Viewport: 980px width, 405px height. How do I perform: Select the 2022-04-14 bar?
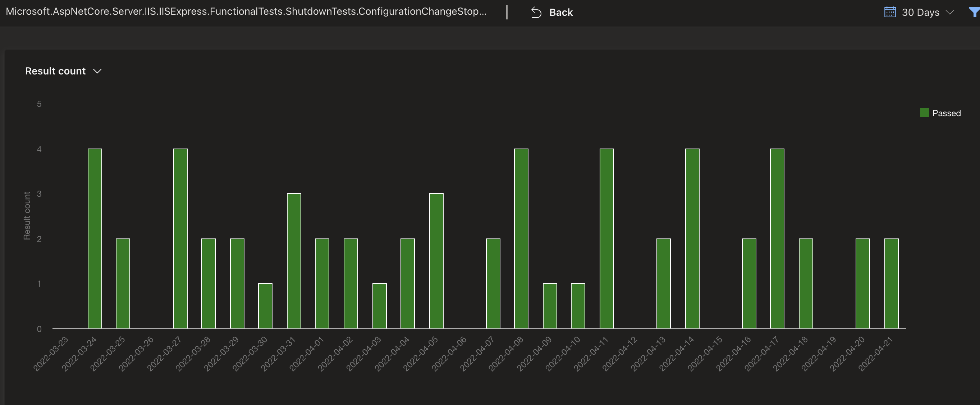tap(692, 239)
